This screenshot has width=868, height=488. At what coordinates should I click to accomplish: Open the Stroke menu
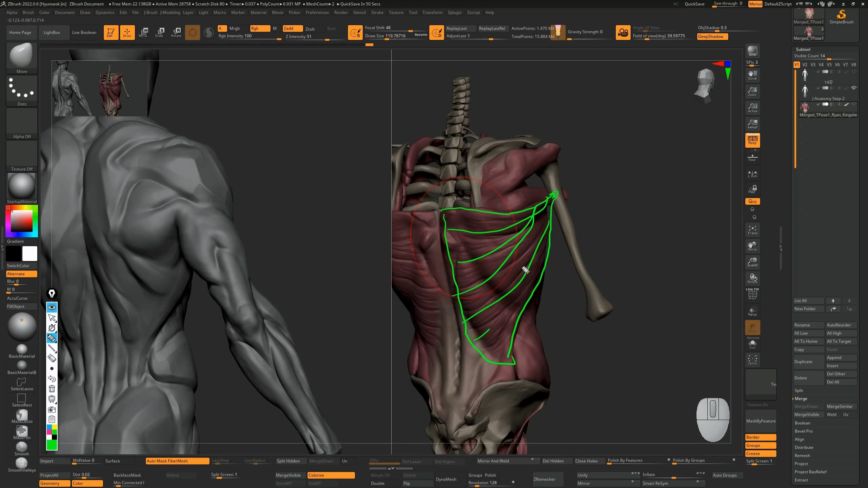click(x=377, y=13)
